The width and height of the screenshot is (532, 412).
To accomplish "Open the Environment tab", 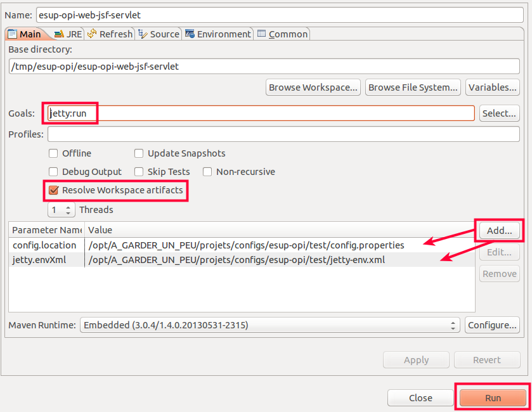I will coord(217,34).
